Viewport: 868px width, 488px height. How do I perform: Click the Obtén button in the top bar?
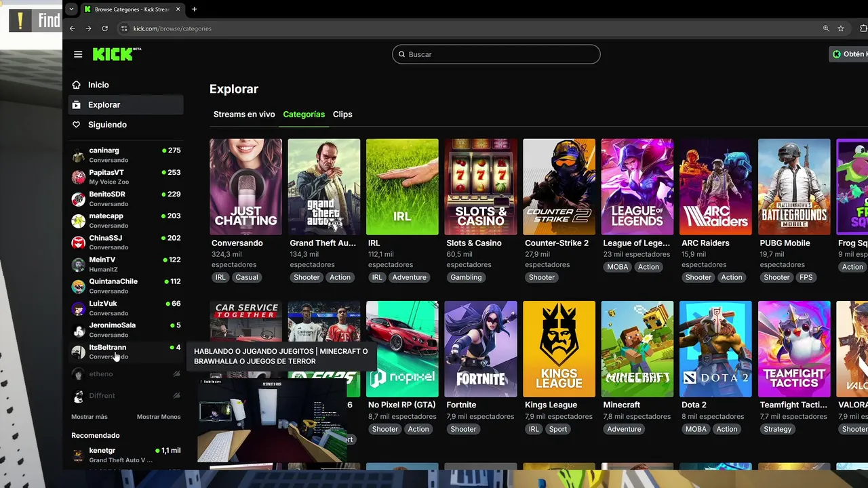(x=848, y=54)
